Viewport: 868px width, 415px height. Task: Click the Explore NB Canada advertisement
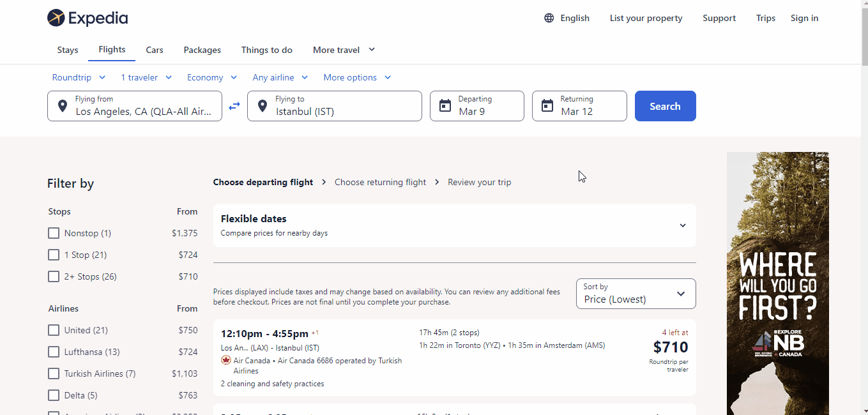(777, 283)
